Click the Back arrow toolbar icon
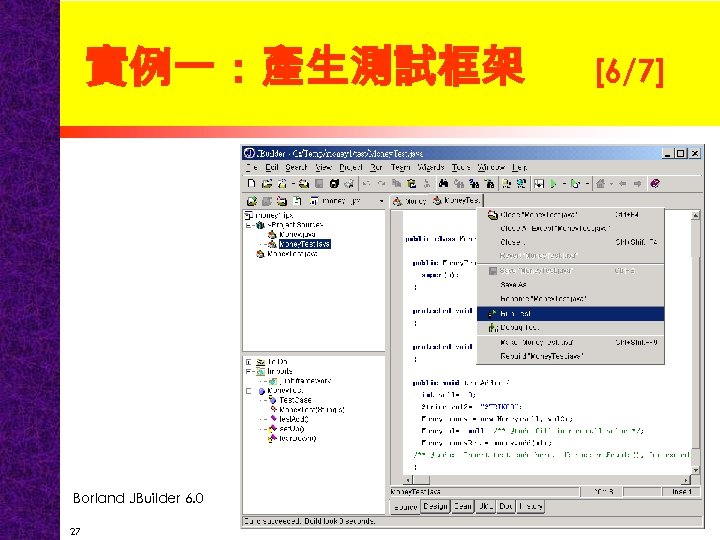Viewport: 720px width, 540px height. 623,184
